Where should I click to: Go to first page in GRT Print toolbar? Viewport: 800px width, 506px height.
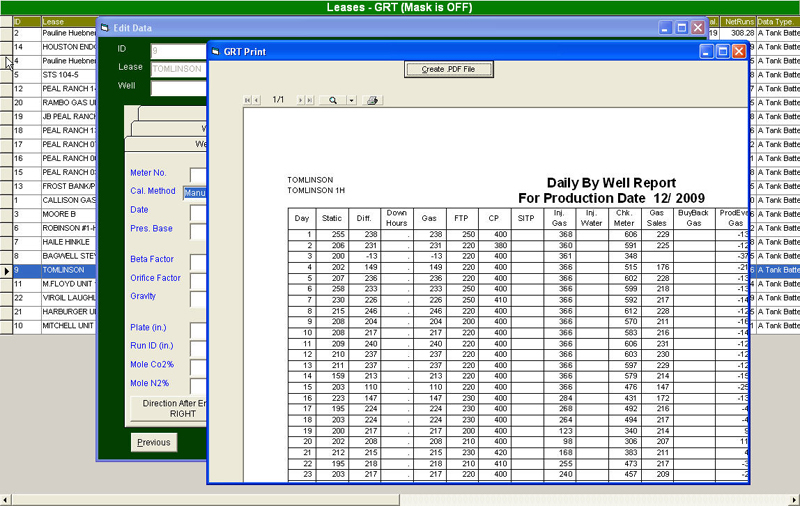click(247, 100)
